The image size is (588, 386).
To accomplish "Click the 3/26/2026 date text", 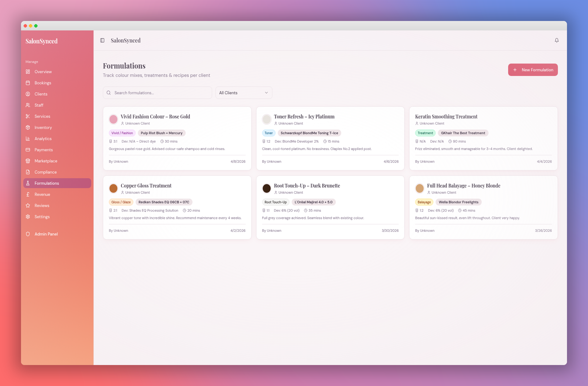I will pos(543,231).
